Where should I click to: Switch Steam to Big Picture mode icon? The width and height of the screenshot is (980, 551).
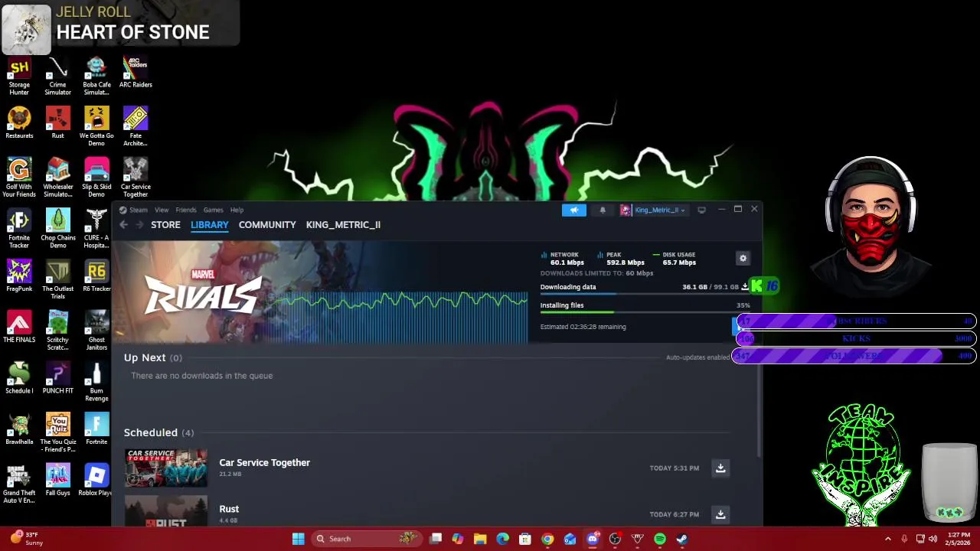[x=701, y=210]
